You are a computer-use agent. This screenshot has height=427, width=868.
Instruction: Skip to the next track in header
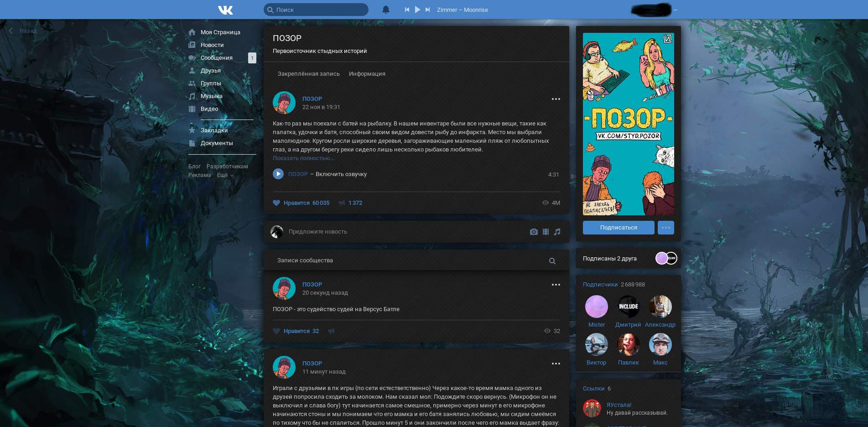point(427,10)
